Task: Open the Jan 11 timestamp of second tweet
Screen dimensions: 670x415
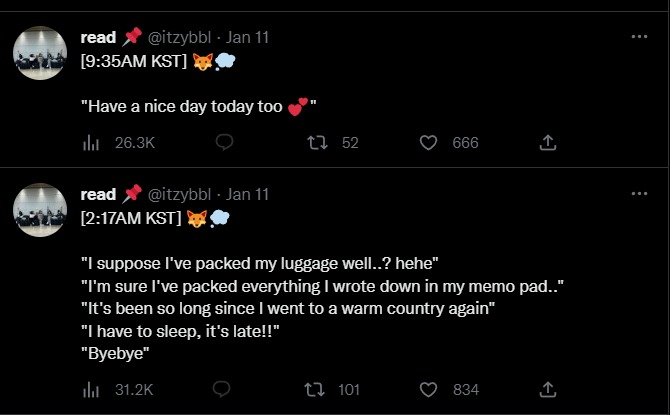Action: (247, 194)
